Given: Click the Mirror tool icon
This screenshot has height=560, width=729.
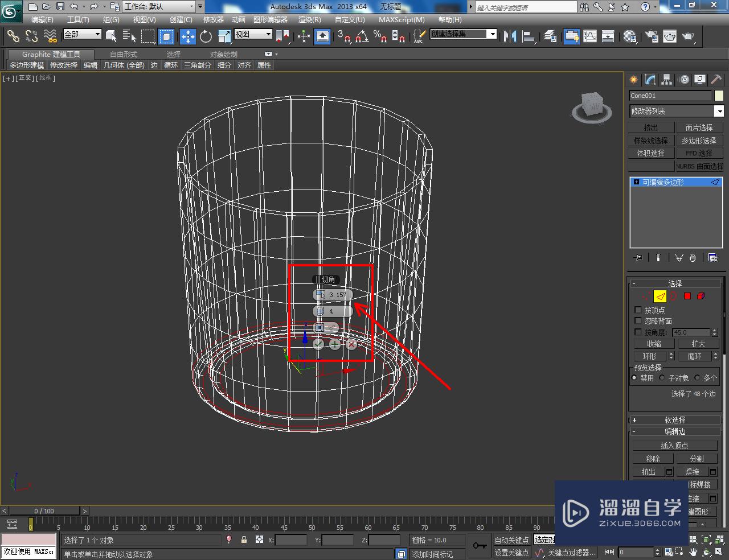Looking at the screenshot, I should click(510, 36).
